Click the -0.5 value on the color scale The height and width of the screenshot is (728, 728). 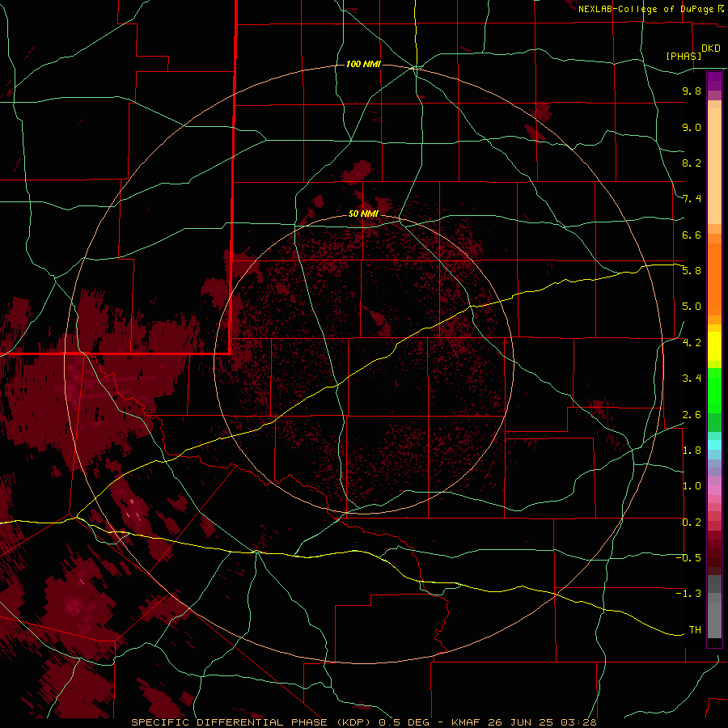tap(688, 558)
